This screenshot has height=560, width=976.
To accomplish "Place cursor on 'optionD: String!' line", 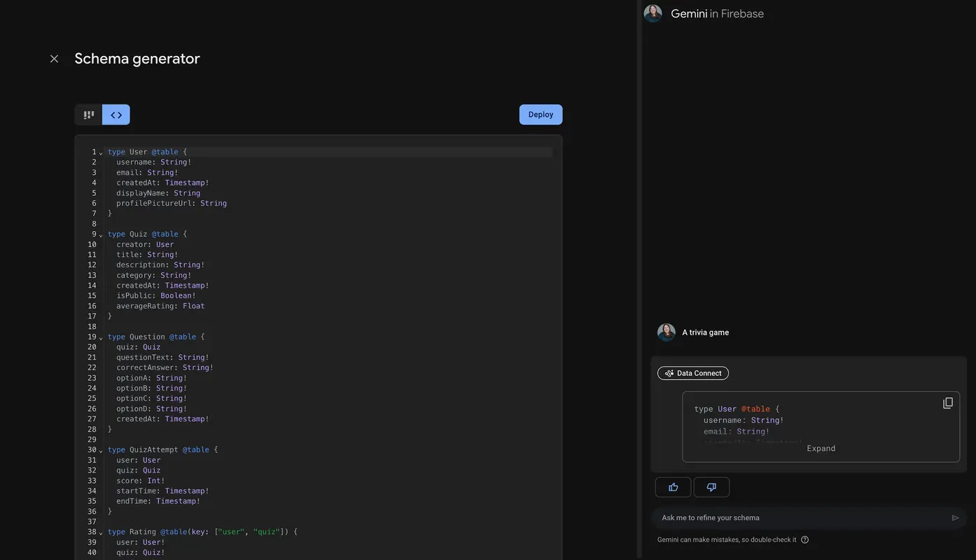I will [152, 409].
